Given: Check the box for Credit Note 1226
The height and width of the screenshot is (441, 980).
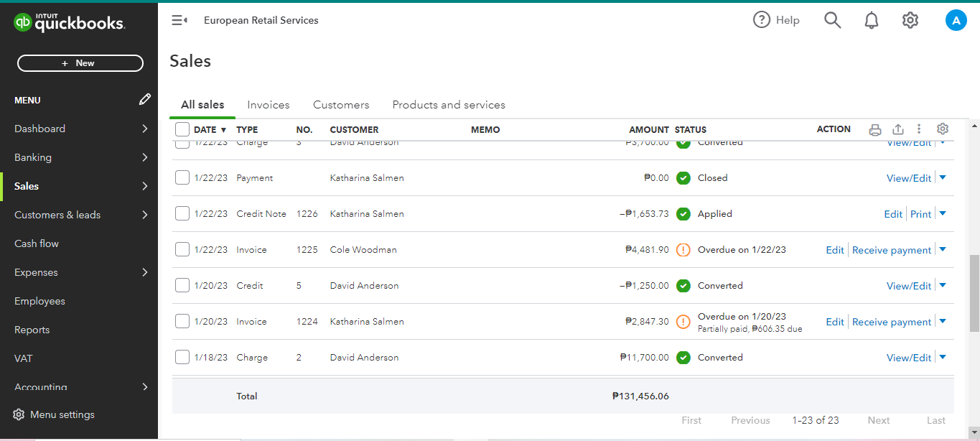Looking at the screenshot, I should [x=182, y=213].
